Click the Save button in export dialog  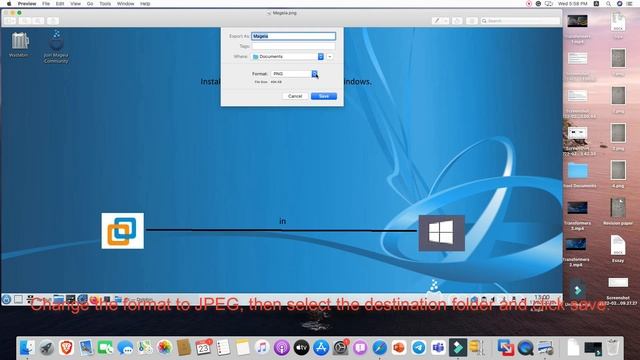pyautogui.click(x=324, y=96)
